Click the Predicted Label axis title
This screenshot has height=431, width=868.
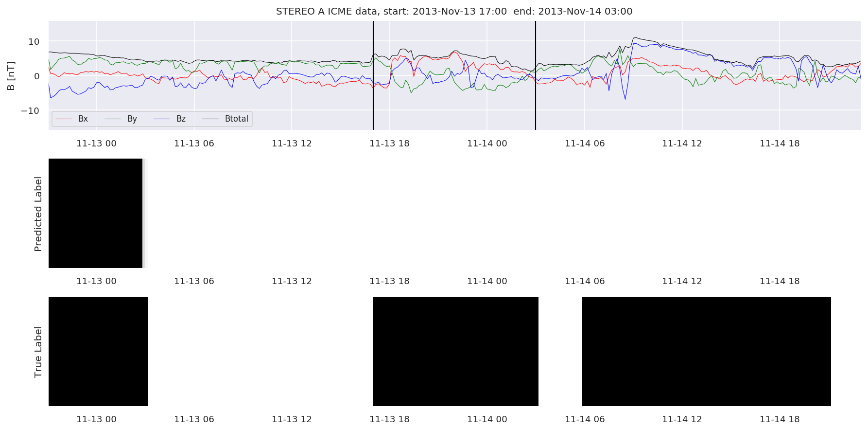(38, 214)
